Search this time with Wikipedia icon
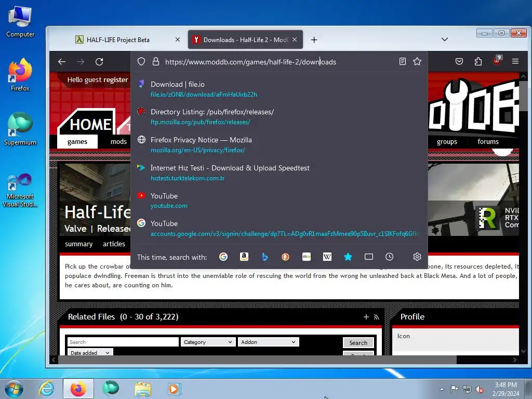Screen dimensions: 532x399 click(327, 257)
